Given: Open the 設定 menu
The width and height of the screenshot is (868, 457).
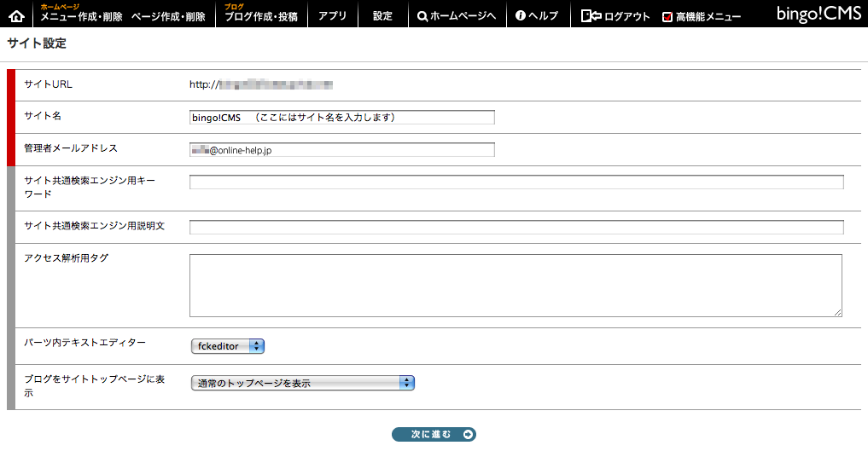Looking at the screenshot, I should click(x=382, y=16).
